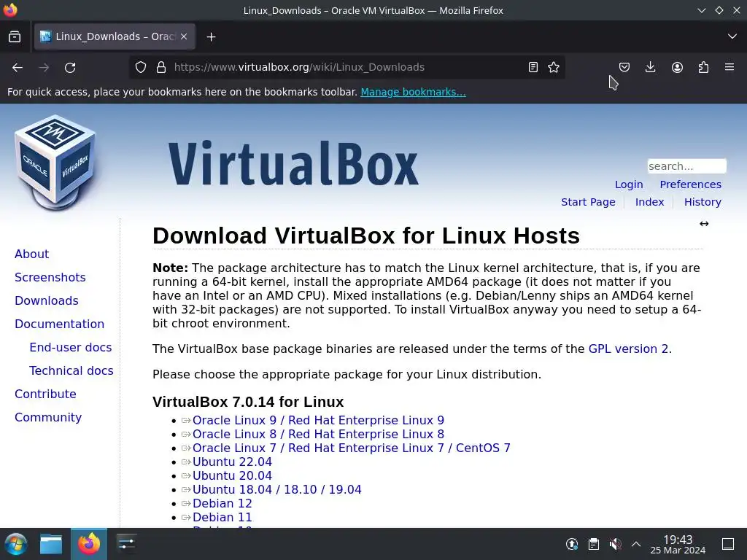Close the Linux_Downloads tab
This screenshot has width=747, height=560.
click(x=184, y=36)
